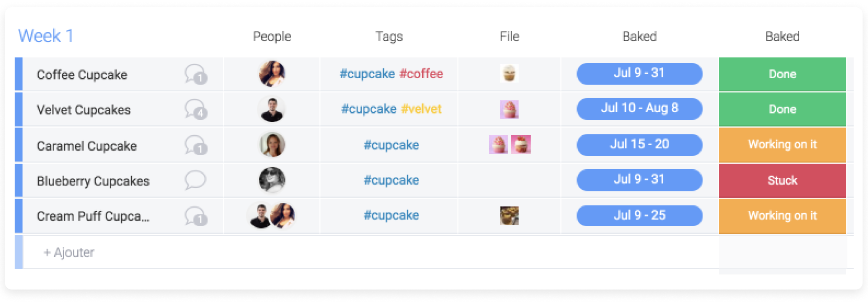Select the #coffee tag

pyautogui.click(x=421, y=74)
